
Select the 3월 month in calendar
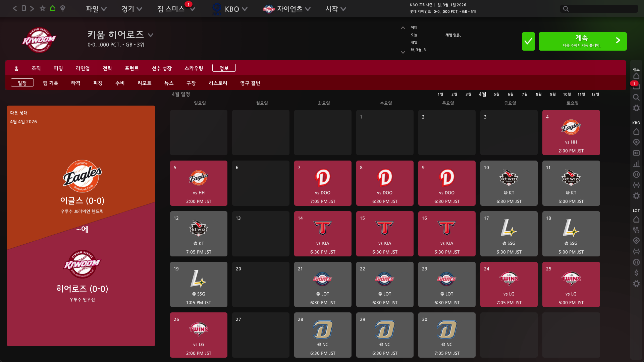tap(468, 95)
